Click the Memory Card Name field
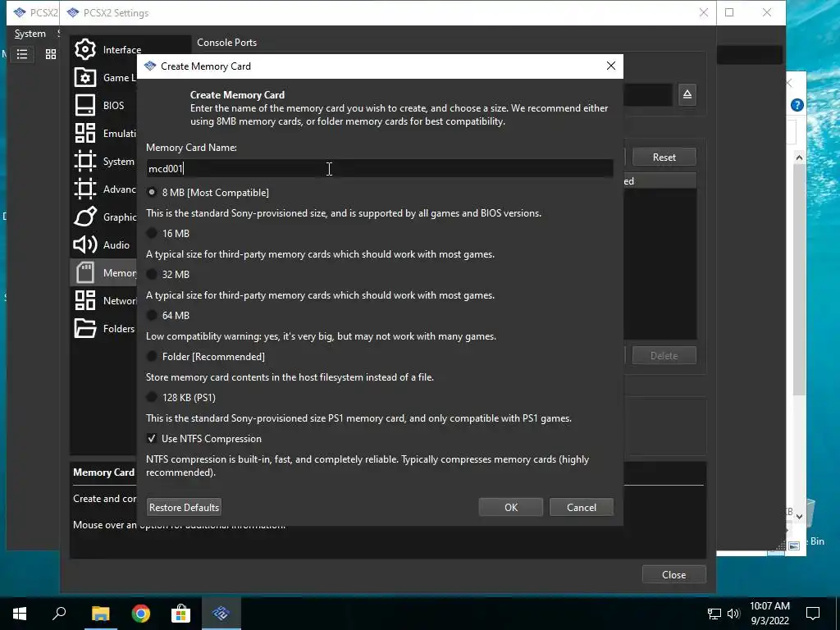 click(x=380, y=169)
